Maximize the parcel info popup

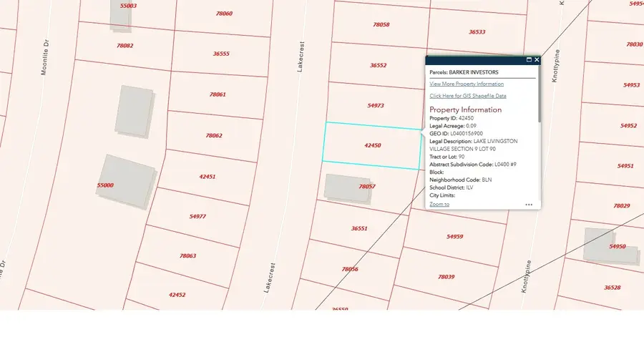tap(529, 60)
